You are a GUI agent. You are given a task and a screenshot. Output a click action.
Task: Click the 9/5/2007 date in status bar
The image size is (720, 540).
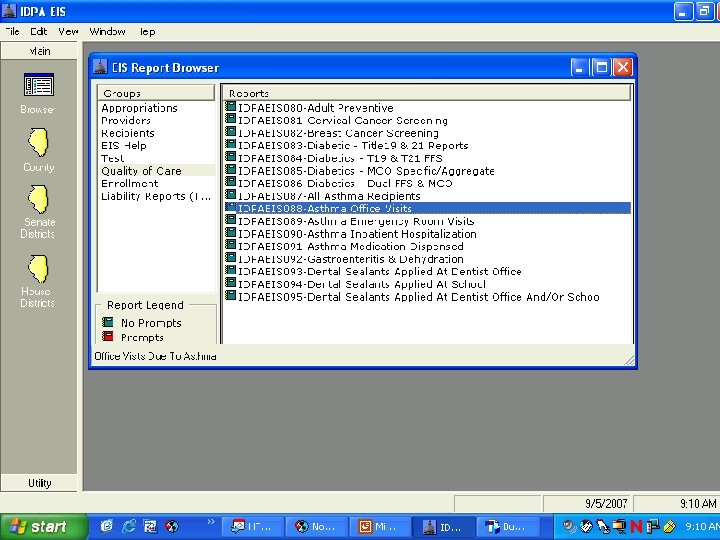[x=606, y=503]
